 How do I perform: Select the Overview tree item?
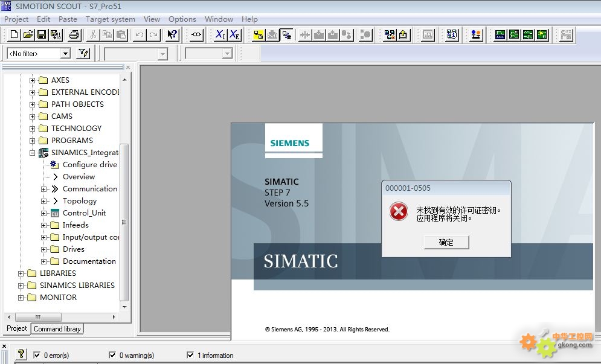[x=79, y=177]
